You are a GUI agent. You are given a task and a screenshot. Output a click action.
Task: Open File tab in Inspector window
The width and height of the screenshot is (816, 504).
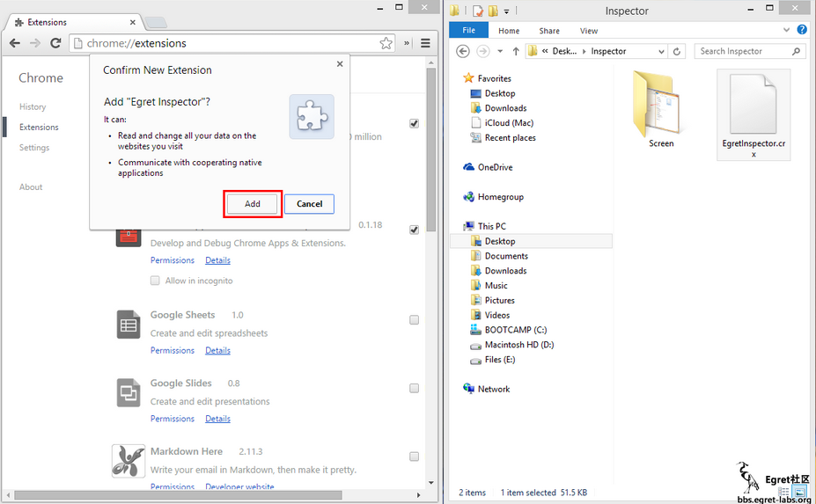click(x=468, y=30)
